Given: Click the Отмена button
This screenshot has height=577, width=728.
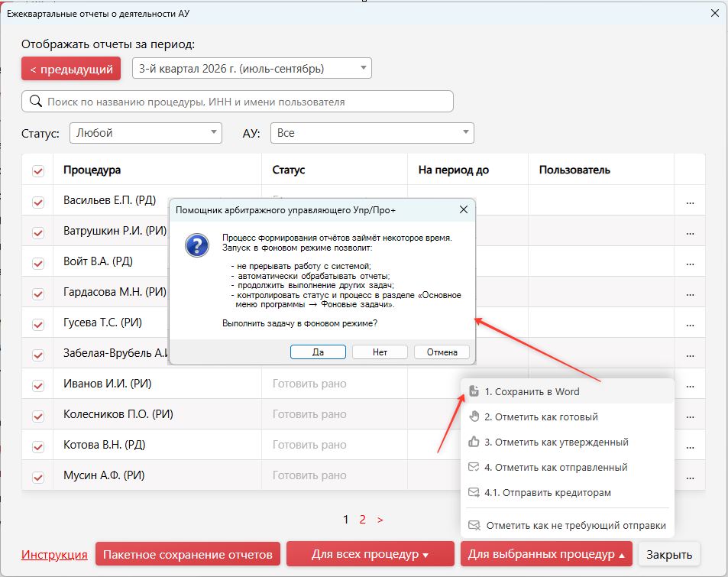Looking at the screenshot, I should click(x=442, y=352).
